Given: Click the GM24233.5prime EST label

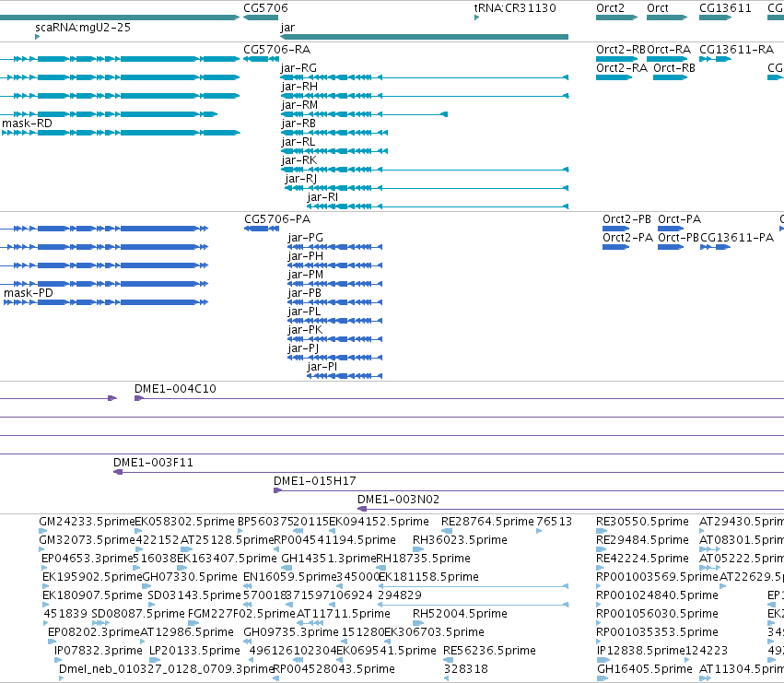Looking at the screenshot, I should [87, 522].
